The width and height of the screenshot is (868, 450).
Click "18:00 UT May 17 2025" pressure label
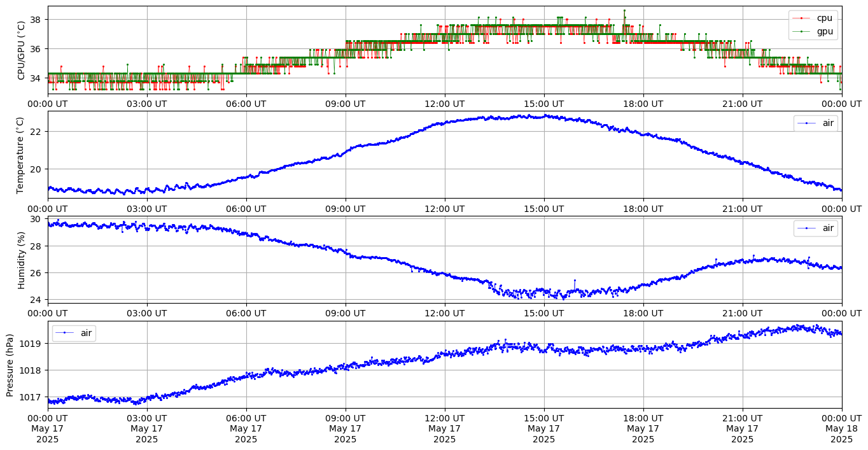tap(643, 428)
